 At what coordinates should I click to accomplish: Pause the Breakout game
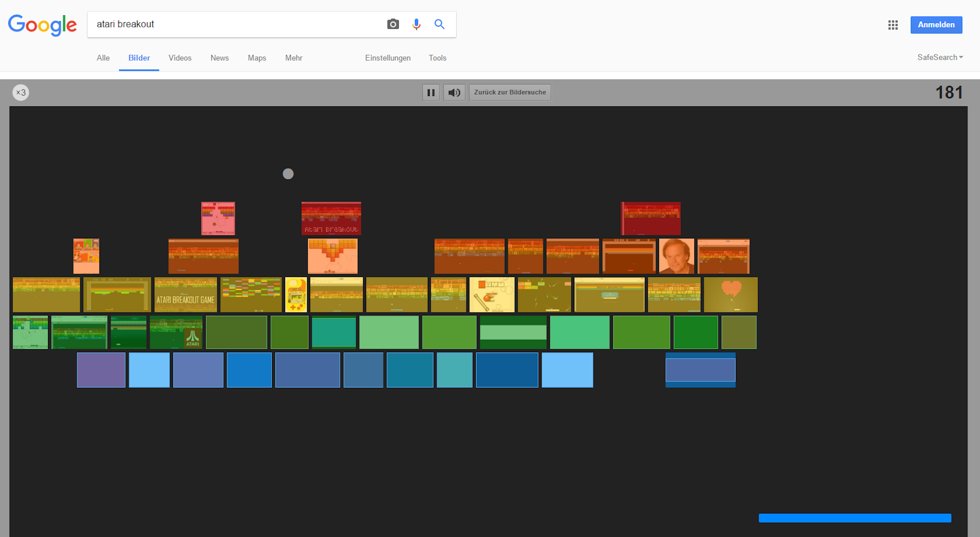point(431,92)
